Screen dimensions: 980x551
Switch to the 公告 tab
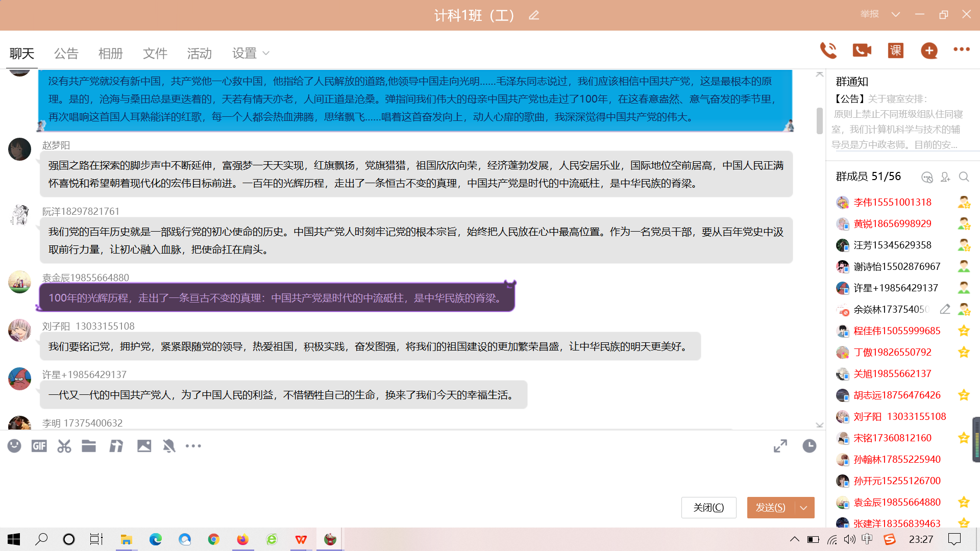[x=66, y=53]
